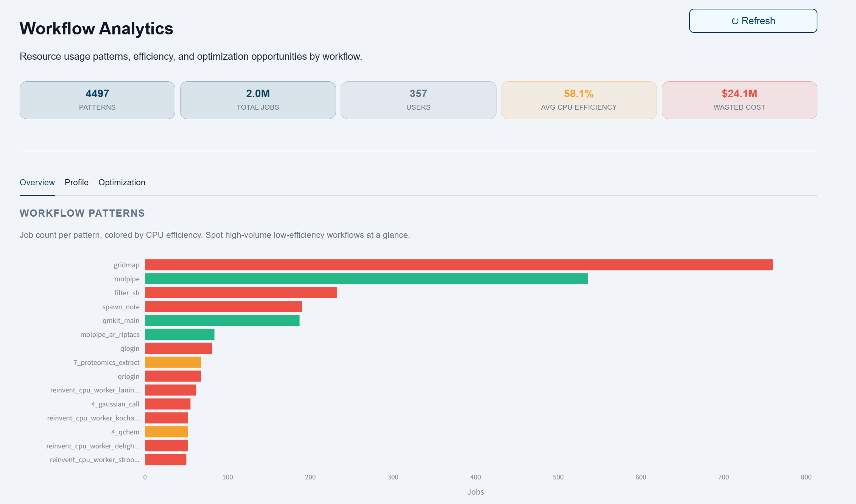Image resolution: width=856 pixels, height=504 pixels.
Task: Click the Workflow Patterns section heading
Action: 82,213
